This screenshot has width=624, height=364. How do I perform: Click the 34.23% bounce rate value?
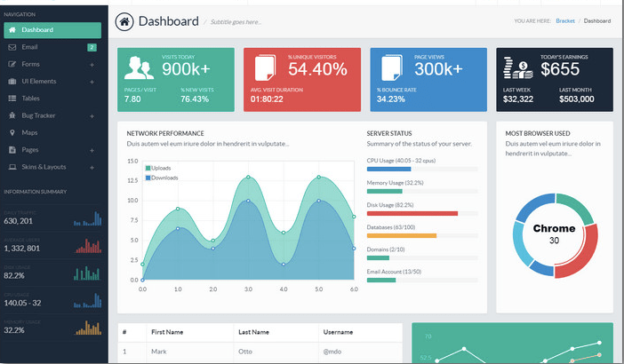coord(391,99)
